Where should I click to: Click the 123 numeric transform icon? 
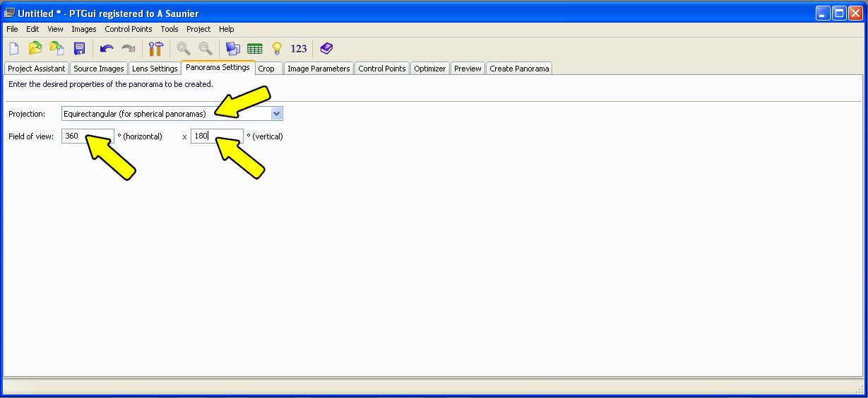coord(299,49)
